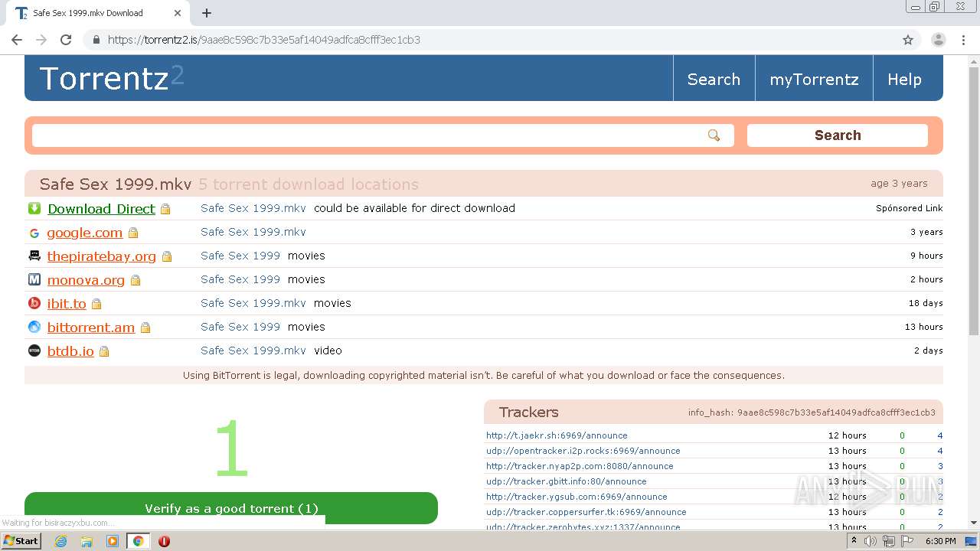Click tracker http://tracker.ygsub.com:6969/announce
980x551 pixels.
577,497
